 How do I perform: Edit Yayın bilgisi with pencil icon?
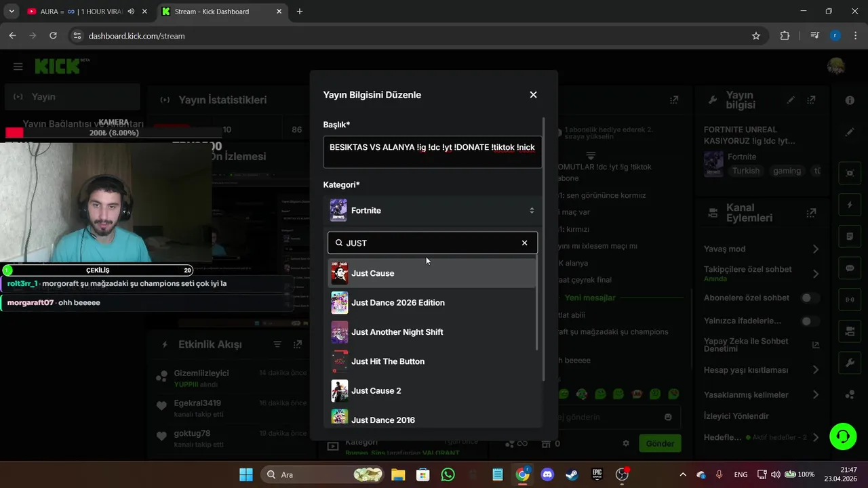pyautogui.click(x=791, y=100)
